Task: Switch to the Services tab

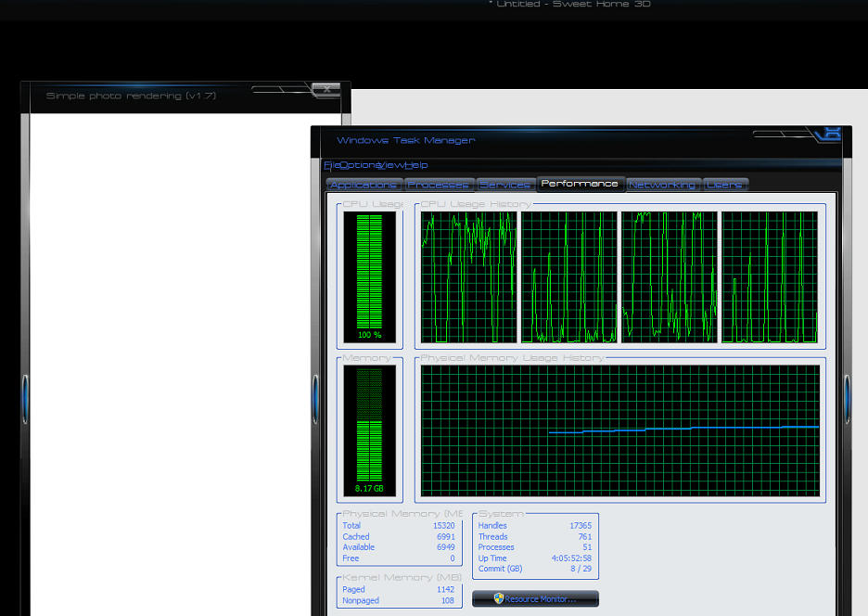Action: (x=504, y=185)
